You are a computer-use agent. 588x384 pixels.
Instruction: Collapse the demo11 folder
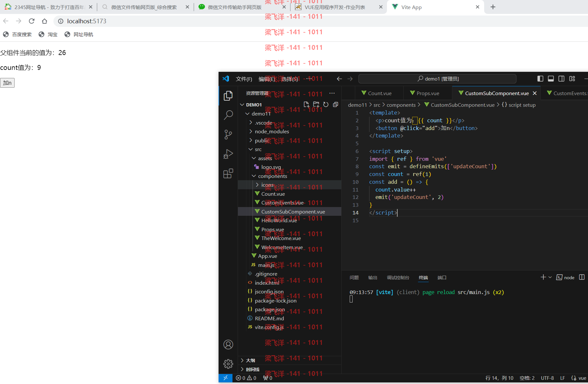pyautogui.click(x=247, y=114)
